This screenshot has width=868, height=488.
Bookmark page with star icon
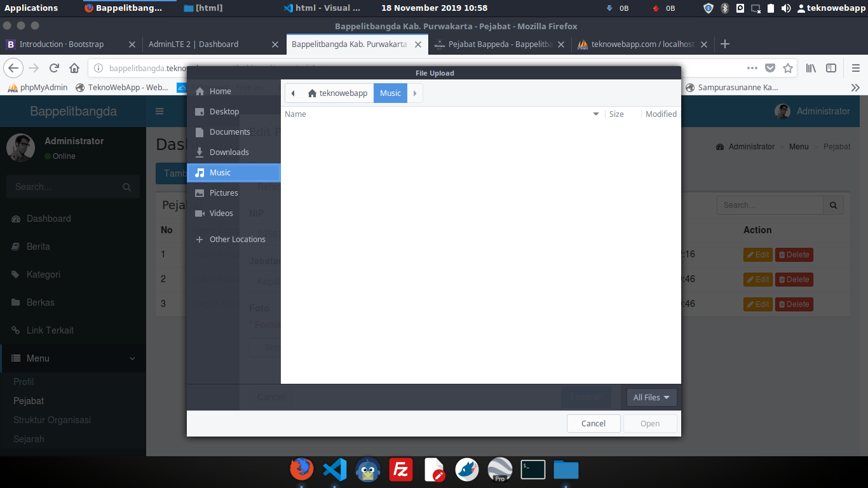pos(788,68)
